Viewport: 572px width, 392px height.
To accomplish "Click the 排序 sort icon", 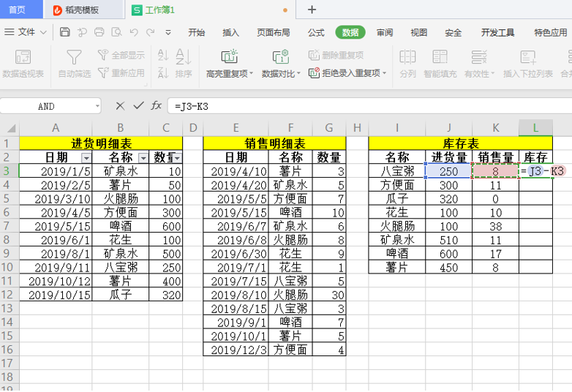I will pyautogui.click(x=184, y=57).
